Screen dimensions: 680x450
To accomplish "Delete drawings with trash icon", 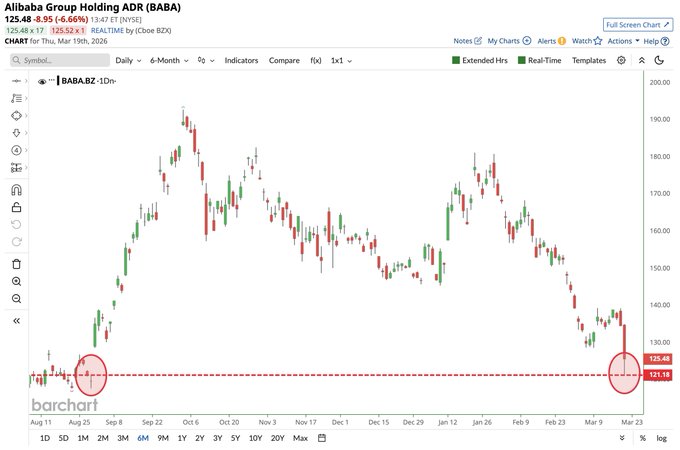I will tap(16, 264).
